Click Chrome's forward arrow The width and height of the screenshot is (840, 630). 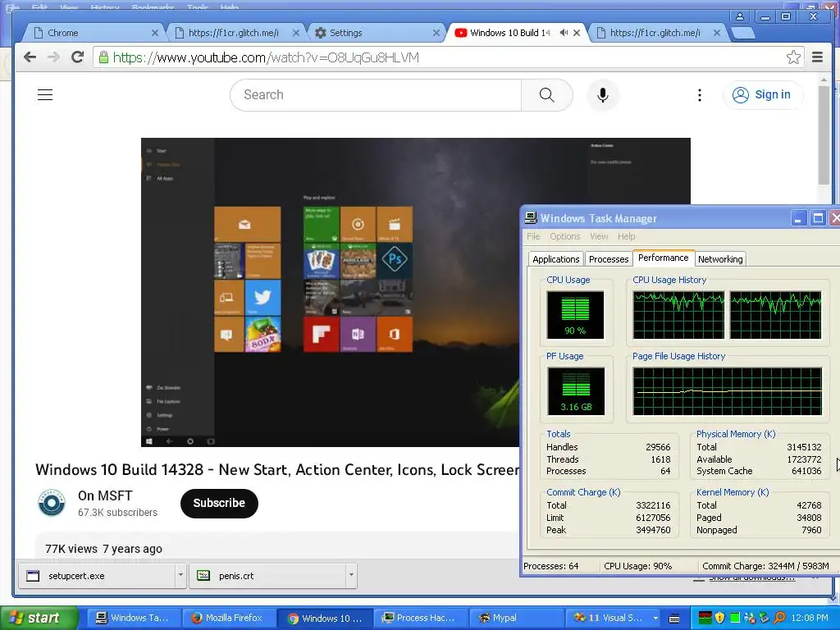click(x=53, y=57)
